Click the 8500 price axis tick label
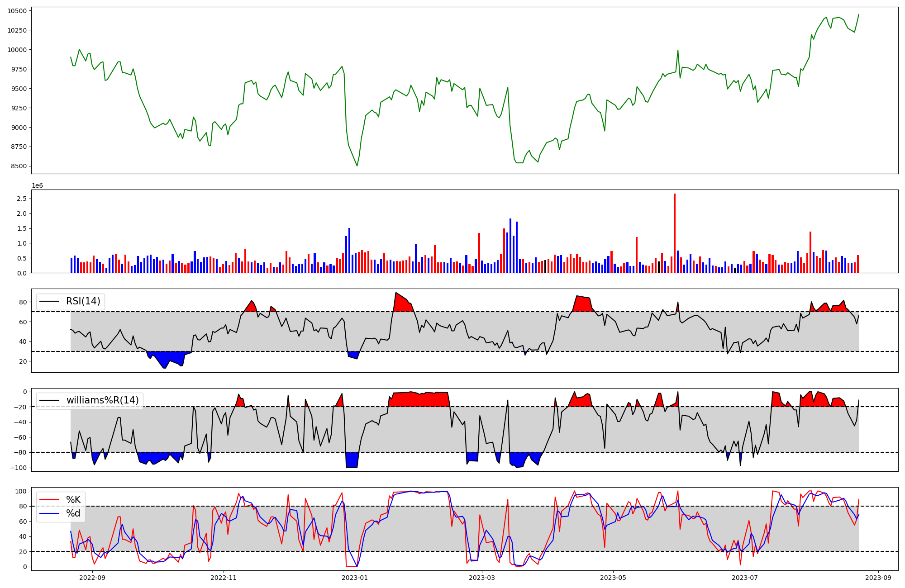Screen dimensions: 905x588 pyautogui.click(x=19, y=166)
